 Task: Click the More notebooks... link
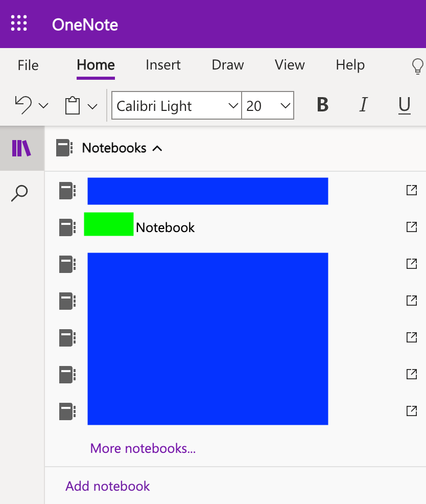coord(143,448)
